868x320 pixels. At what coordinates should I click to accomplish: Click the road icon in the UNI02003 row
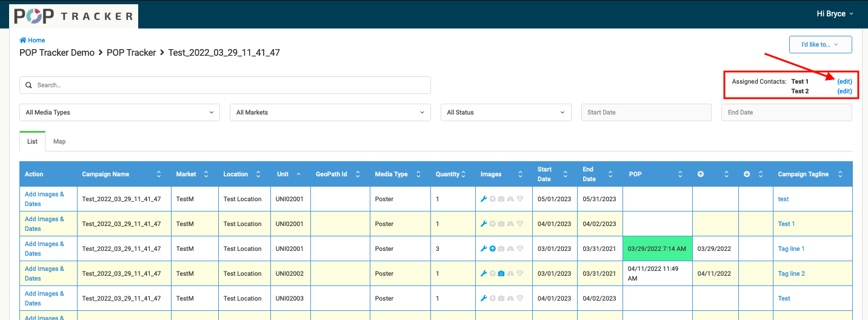[x=510, y=298]
